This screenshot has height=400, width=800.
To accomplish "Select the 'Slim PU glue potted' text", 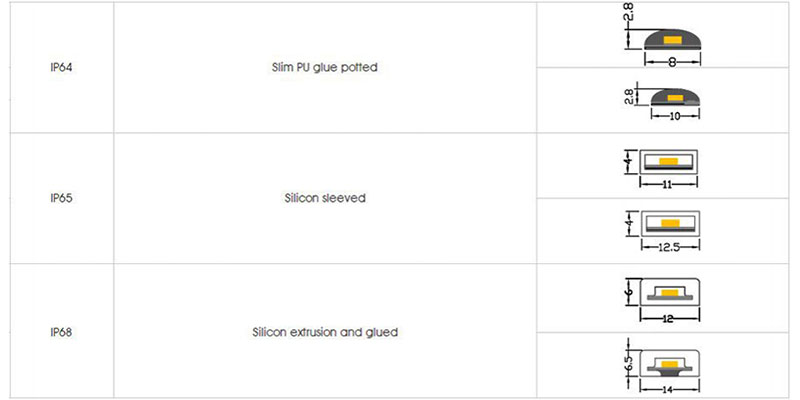I will pos(325,67).
